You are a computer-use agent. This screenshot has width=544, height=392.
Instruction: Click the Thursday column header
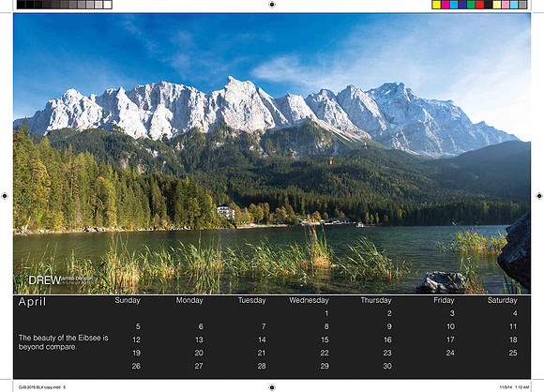(x=376, y=300)
